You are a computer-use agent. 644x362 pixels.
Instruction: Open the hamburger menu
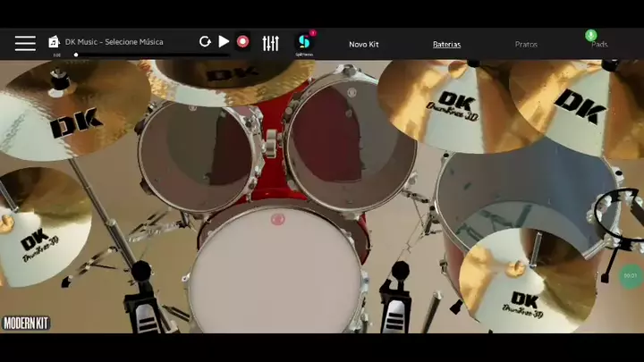click(x=25, y=43)
